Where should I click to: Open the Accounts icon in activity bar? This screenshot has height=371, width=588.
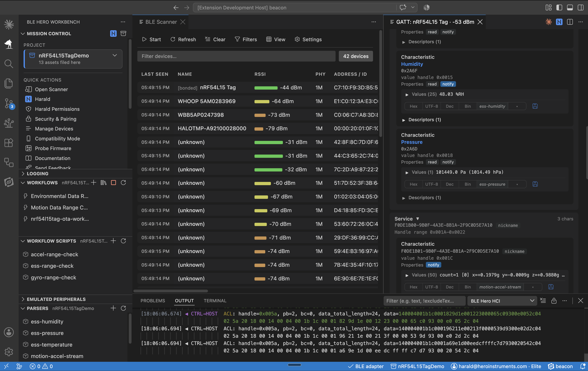(9, 332)
